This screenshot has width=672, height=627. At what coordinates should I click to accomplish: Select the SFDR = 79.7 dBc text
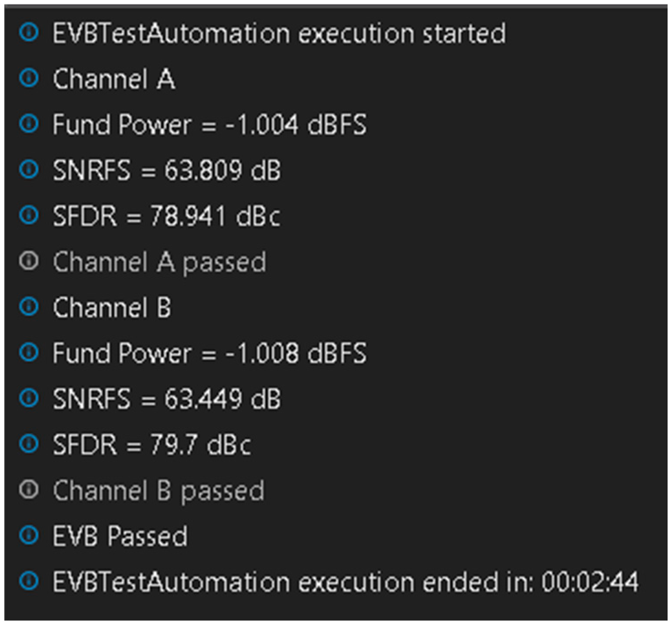point(152,444)
